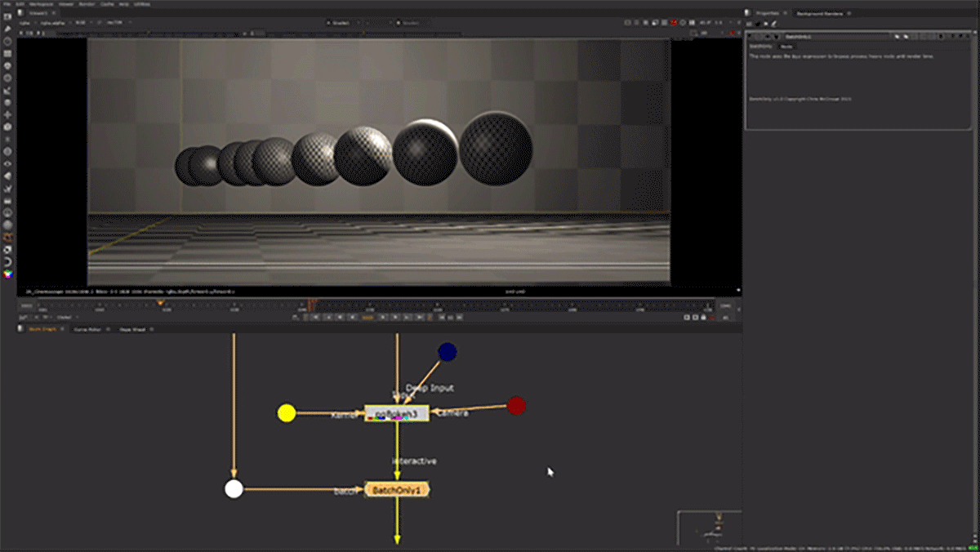980x552 pixels.
Task: Open the Image nodes toolbar icon
Action: 7,17
